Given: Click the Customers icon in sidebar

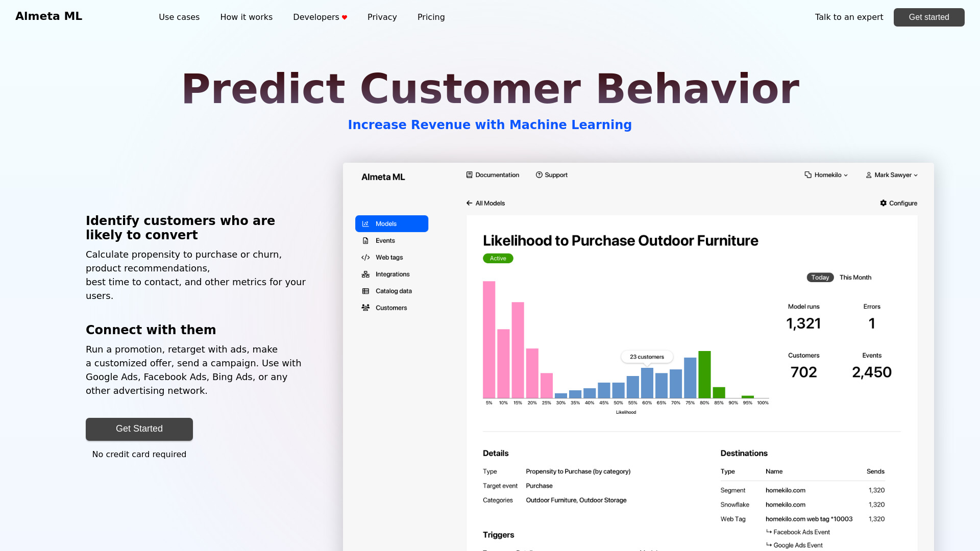Looking at the screenshot, I should 365,308.
